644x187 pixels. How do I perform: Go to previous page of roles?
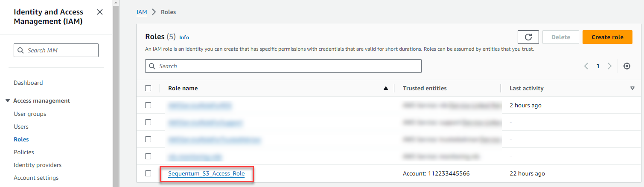coord(586,66)
